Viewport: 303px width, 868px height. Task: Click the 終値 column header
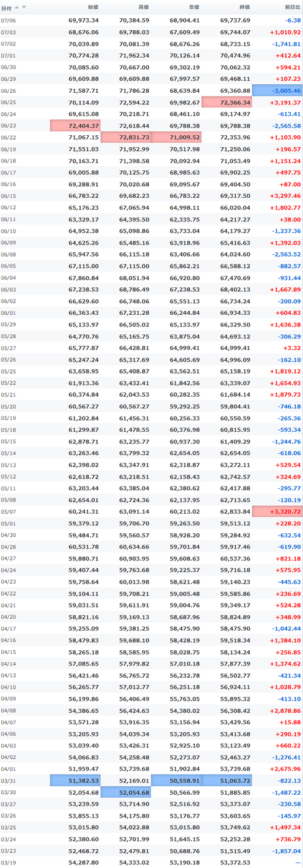(x=244, y=7)
